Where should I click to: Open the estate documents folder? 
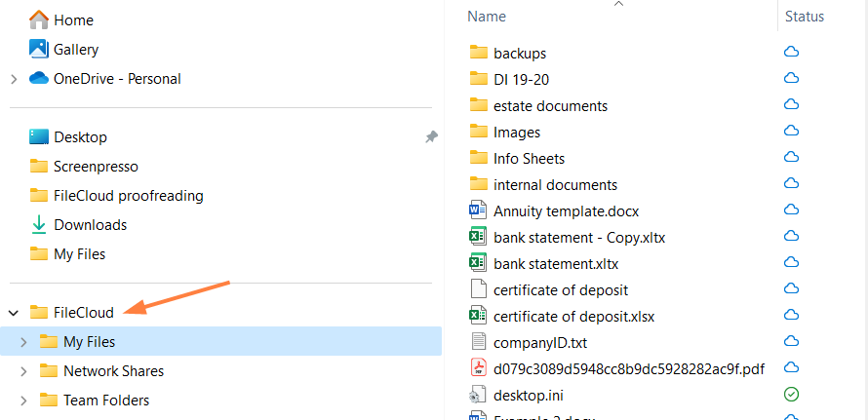click(x=550, y=105)
